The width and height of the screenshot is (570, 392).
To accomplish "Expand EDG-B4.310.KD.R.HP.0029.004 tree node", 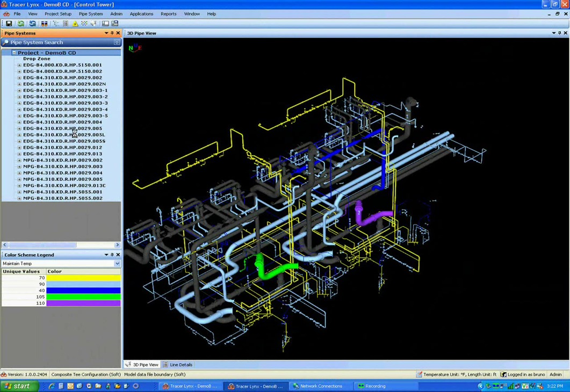I will tap(19, 122).
